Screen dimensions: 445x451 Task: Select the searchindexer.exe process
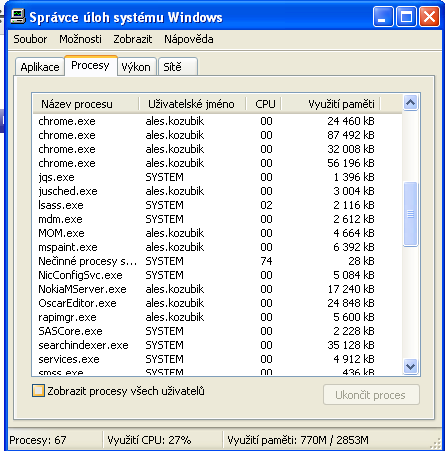pyautogui.click(x=217, y=345)
